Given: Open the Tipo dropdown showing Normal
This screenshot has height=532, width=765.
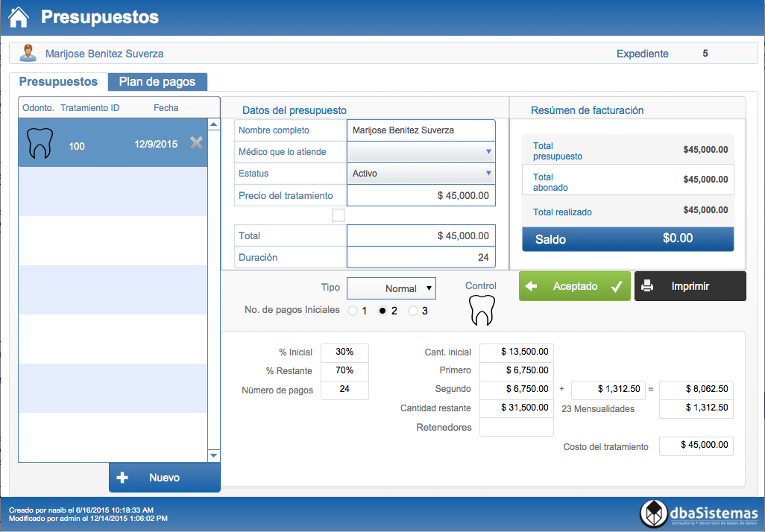Looking at the screenshot, I should tap(391, 288).
